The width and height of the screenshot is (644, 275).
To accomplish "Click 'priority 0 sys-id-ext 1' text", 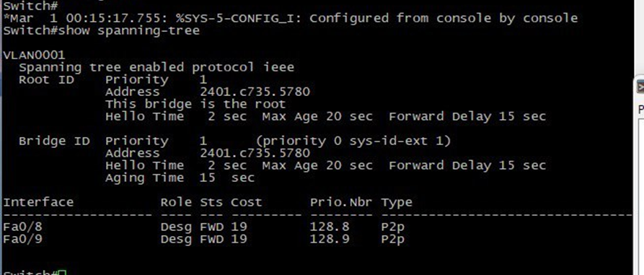I will pos(353,141).
